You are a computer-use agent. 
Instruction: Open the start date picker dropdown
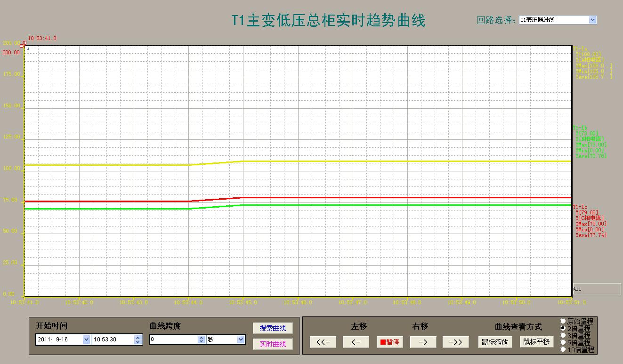pyautogui.click(x=86, y=339)
